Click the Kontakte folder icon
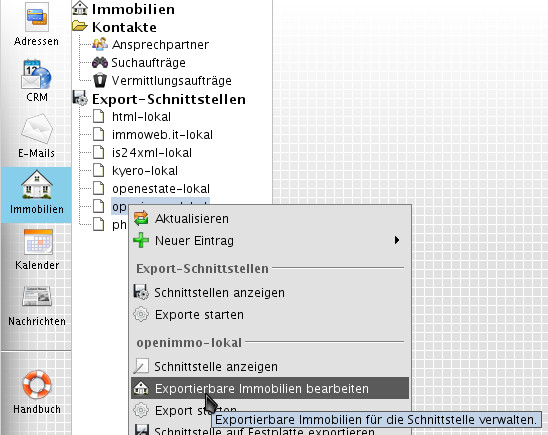Screen dimensions: 548x435 (80, 27)
